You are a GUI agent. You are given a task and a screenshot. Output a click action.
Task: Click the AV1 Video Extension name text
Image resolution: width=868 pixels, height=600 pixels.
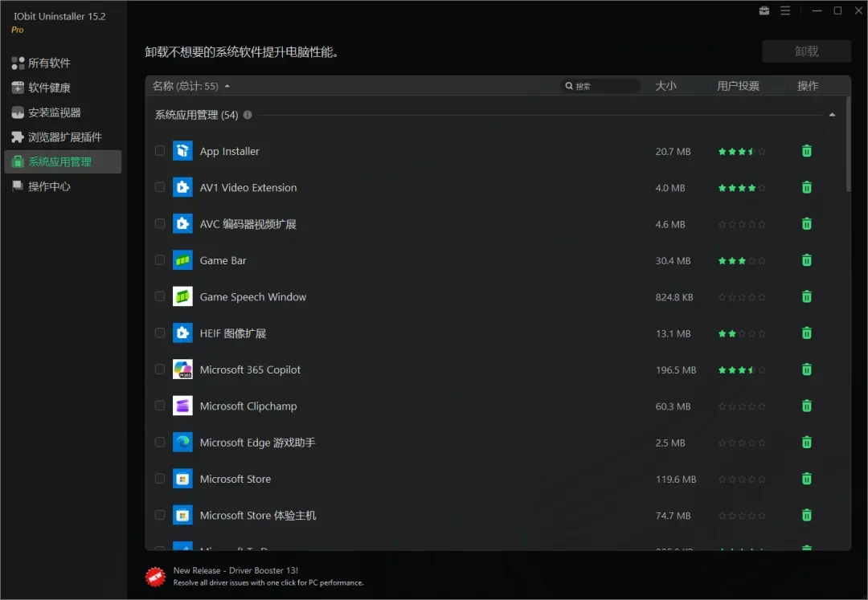(x=248, y=187)
